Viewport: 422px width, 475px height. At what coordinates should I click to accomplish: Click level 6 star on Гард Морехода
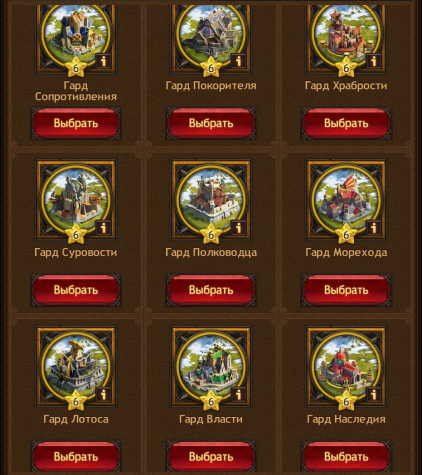[346, 234]
